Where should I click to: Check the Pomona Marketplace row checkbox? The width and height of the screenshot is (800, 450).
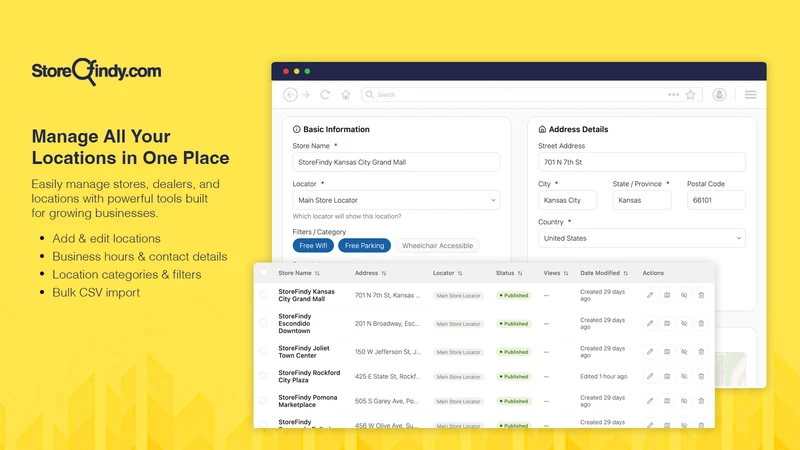[x=263, y=401]
